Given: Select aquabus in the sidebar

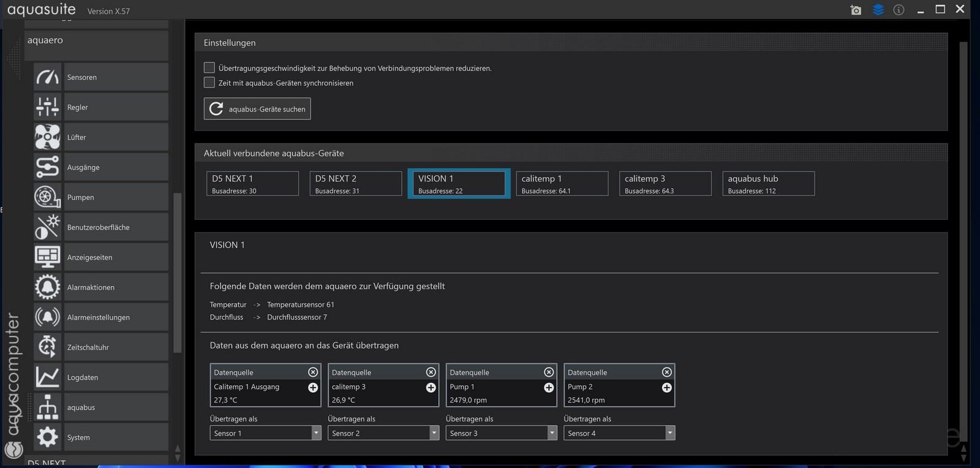Looking at the screenshot, I should coord(116,407).
